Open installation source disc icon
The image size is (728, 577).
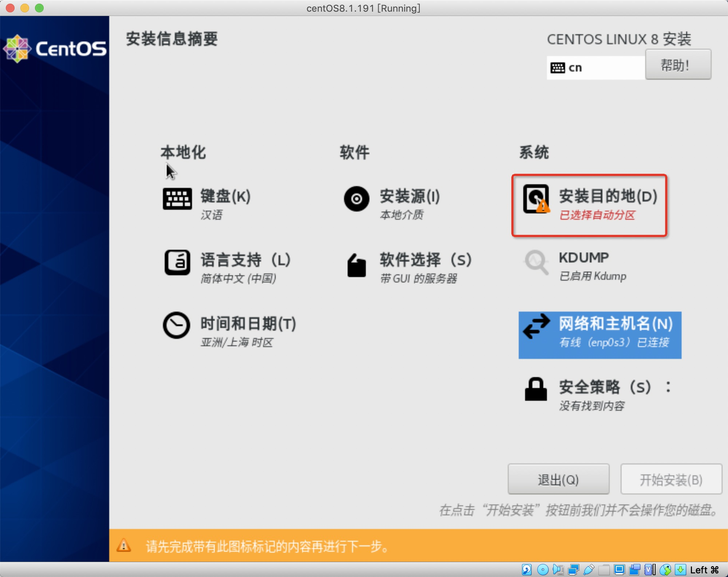[356, 199]
